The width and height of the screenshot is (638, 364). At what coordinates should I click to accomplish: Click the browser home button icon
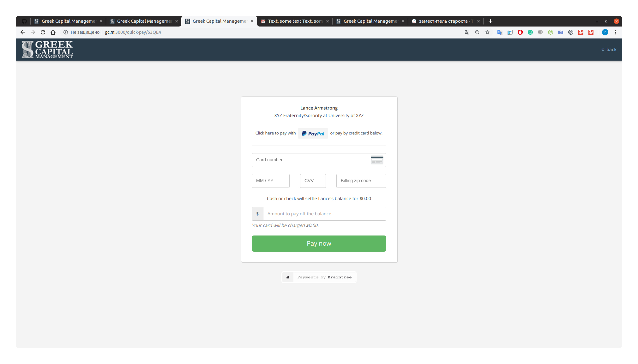coord(53,32)
